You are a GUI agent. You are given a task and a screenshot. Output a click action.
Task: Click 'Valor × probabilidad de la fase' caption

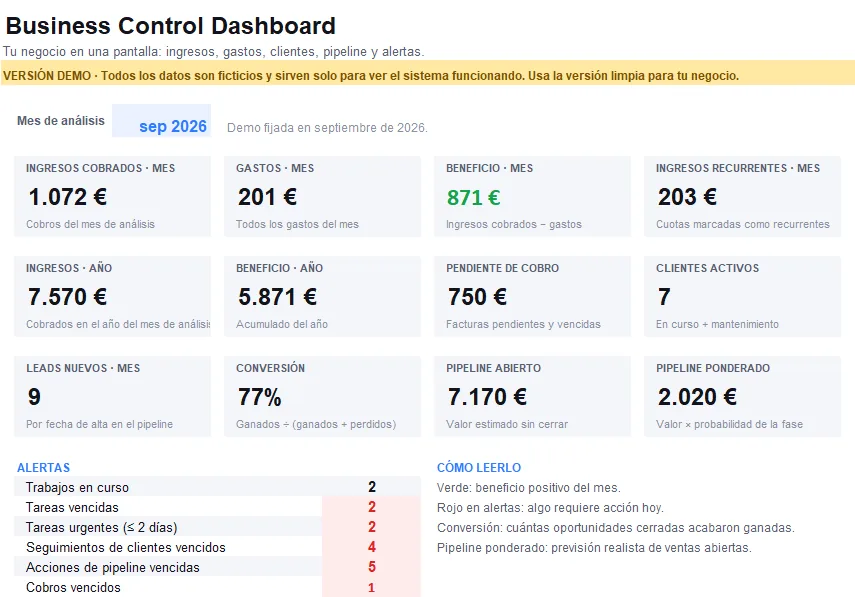point(730,424)
